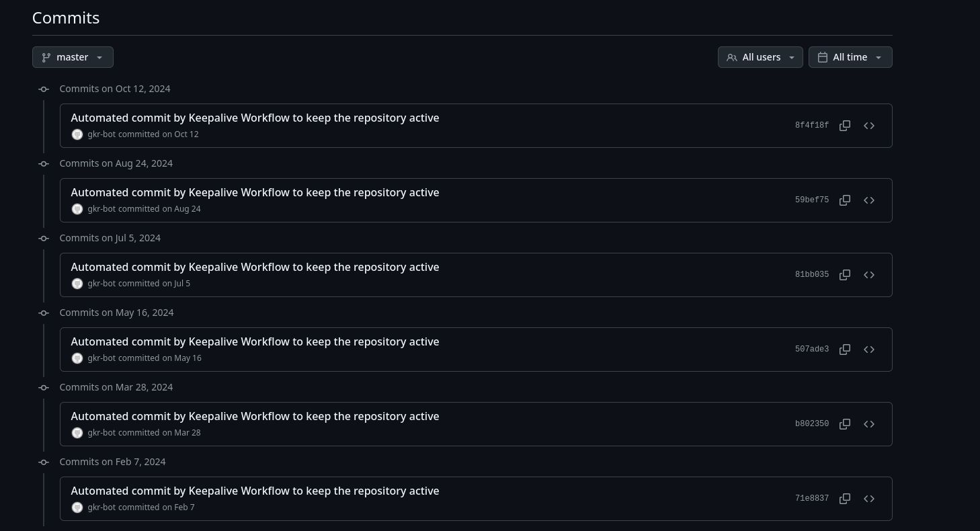Click gkr-bot author on Aug 24 commit
Screen dimensions: 980x531
tap(101, 209)
